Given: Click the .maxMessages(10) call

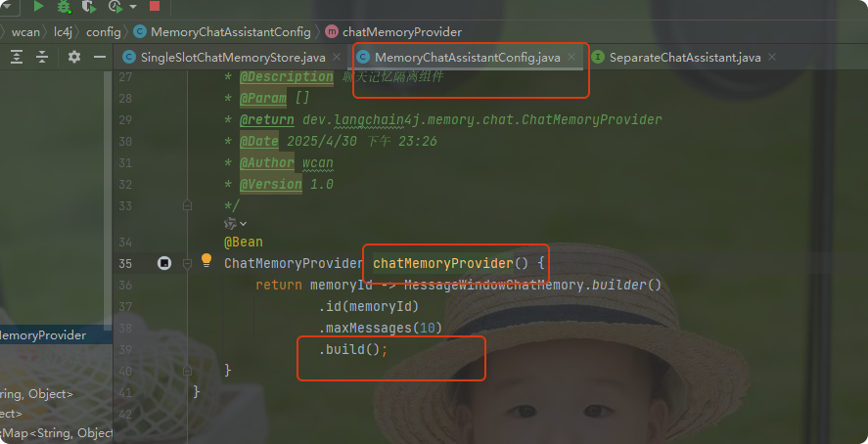Looking at the screenshot, I should point(381,329).
